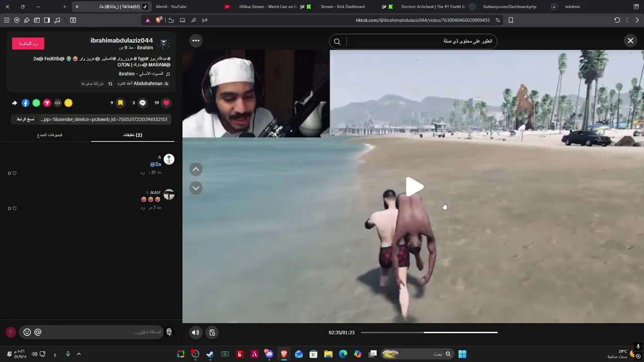
Task: Open more share options arrow
Action: click(15, 103)
